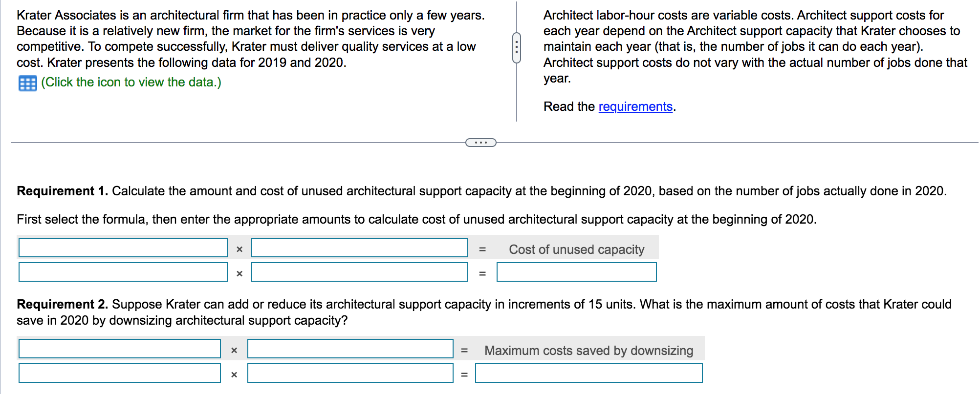Collapse the panel using the center ellipsis control

[x=480, y=142]
